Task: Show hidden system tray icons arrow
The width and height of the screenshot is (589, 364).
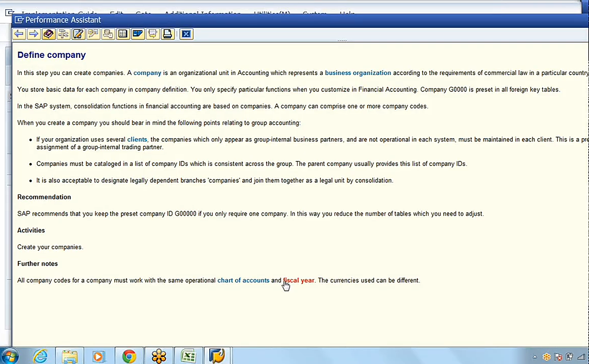Action: tap(535, 357)
